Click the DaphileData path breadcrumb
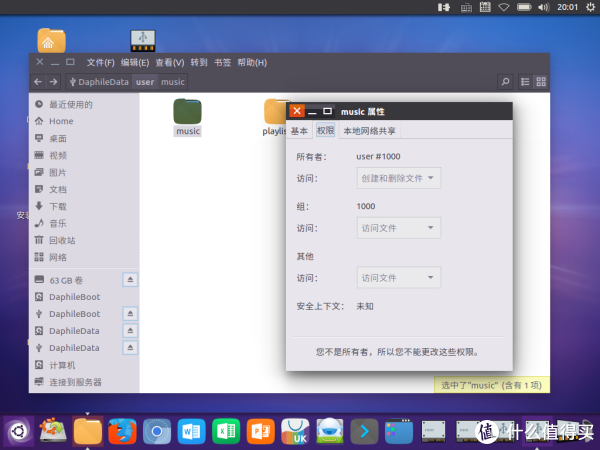This screenshot has width=600, height=450. coord(99,82)
